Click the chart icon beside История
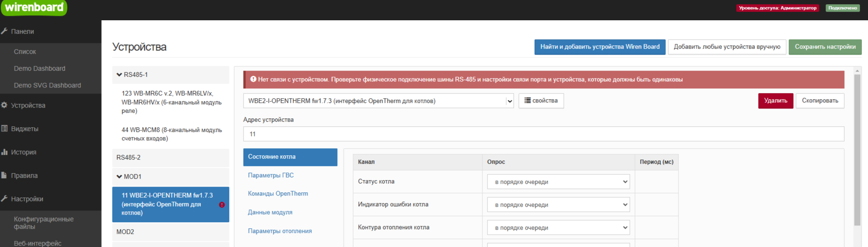Screen dimensions: 868x247 (x=4, y=152)
